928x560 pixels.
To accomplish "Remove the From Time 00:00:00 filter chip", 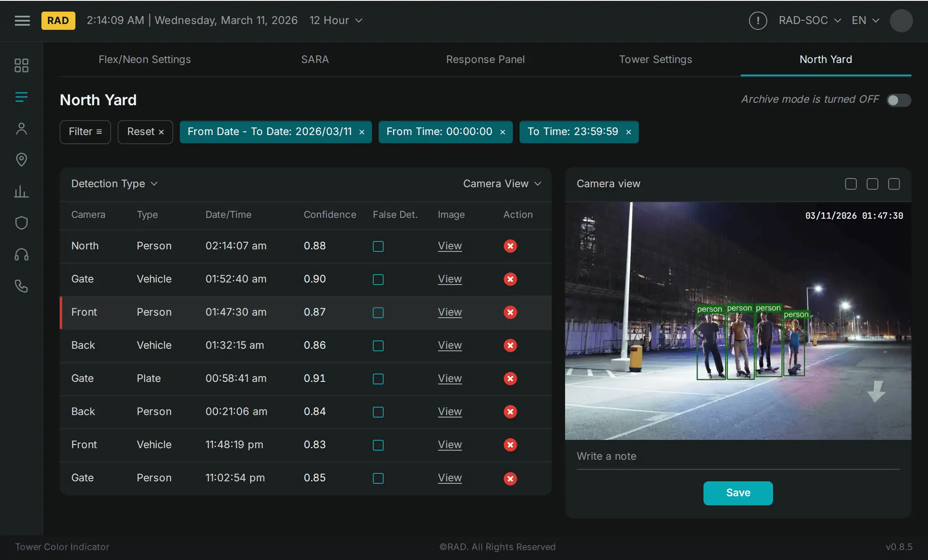I will (x=503, y=132).
